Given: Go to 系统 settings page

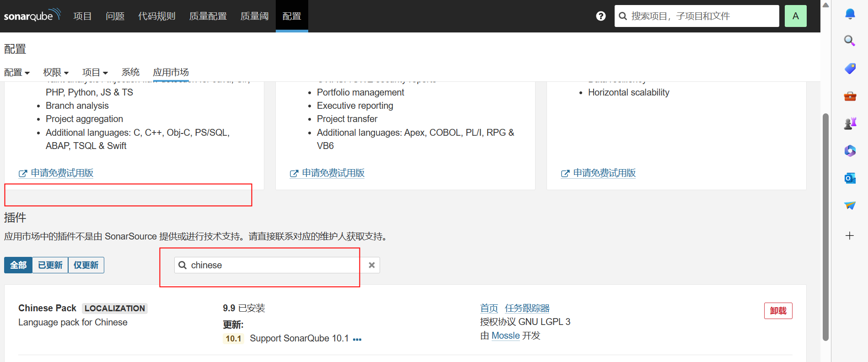Looking at the screenshot, I should 130,72.
